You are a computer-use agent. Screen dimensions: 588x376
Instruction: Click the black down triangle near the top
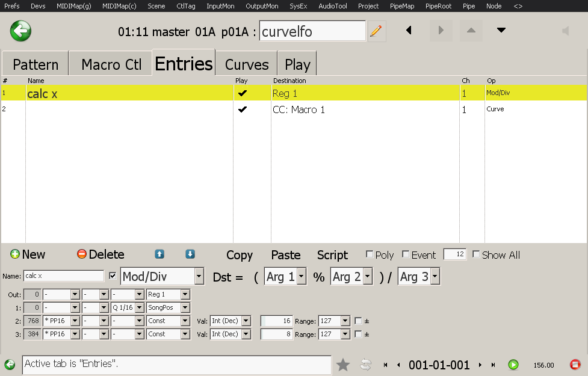click(x=501, y=30)
